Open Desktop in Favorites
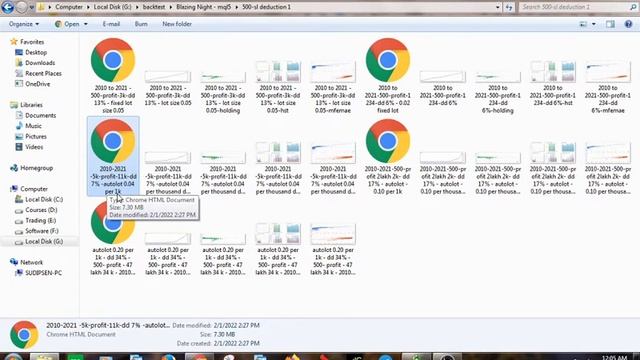Image resolution: width=640 pixels, height=360 pixels. click(x=36, y=52)
